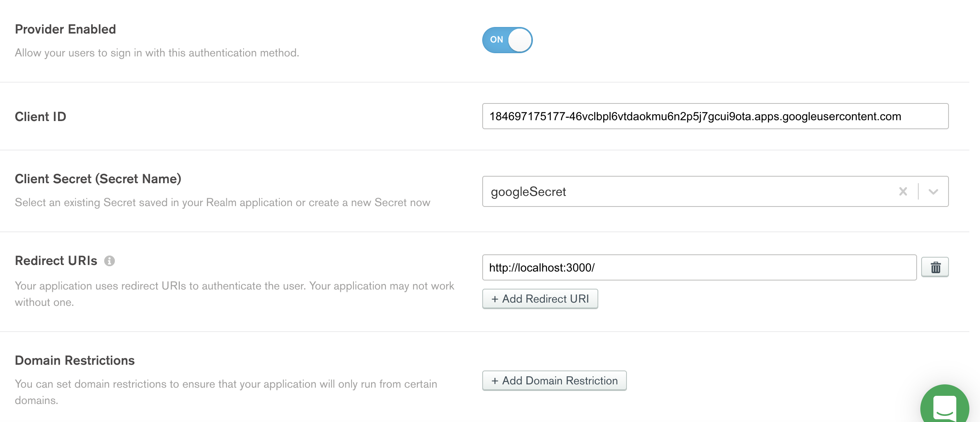Click the info icon beside Redirect URIs heading
The width and height of the screenshot is (980, 422).
point(110,260)
